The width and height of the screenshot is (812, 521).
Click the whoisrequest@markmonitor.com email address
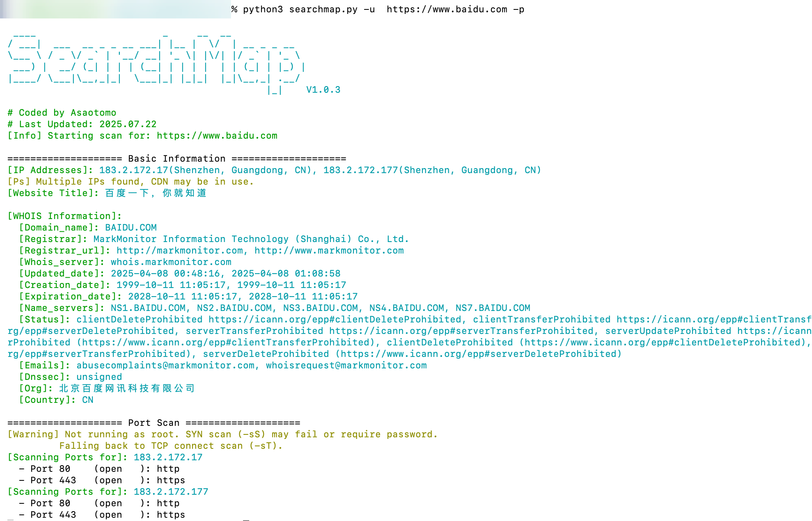(x=346, y=366)
